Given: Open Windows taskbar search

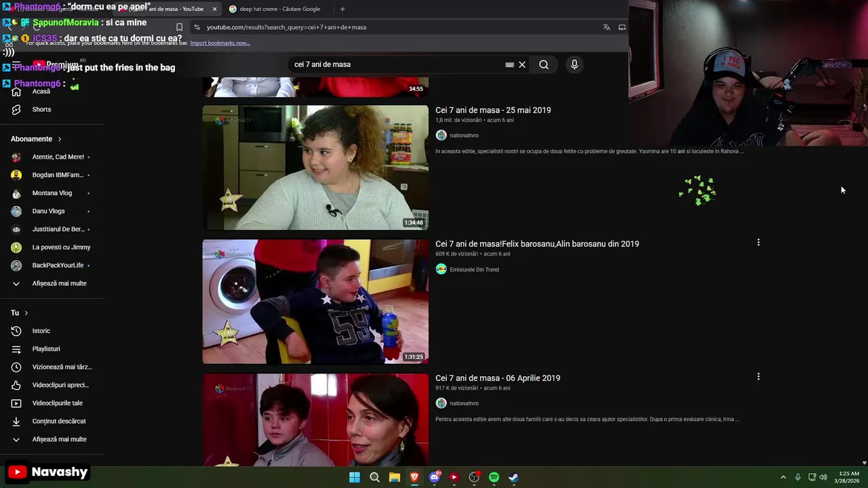Looking at the screenshot, I should pyautogui.click(x=374, y=477).
